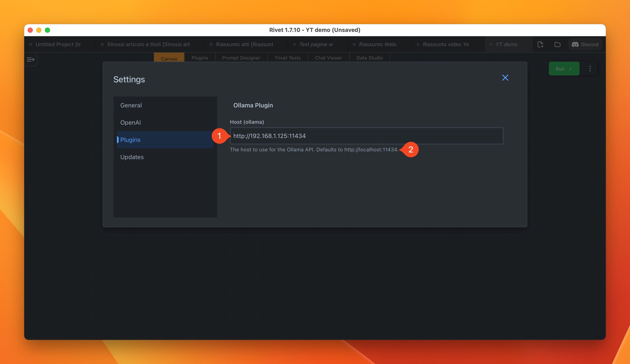Click the file icon on Untitled Project tab

(31, 45)
